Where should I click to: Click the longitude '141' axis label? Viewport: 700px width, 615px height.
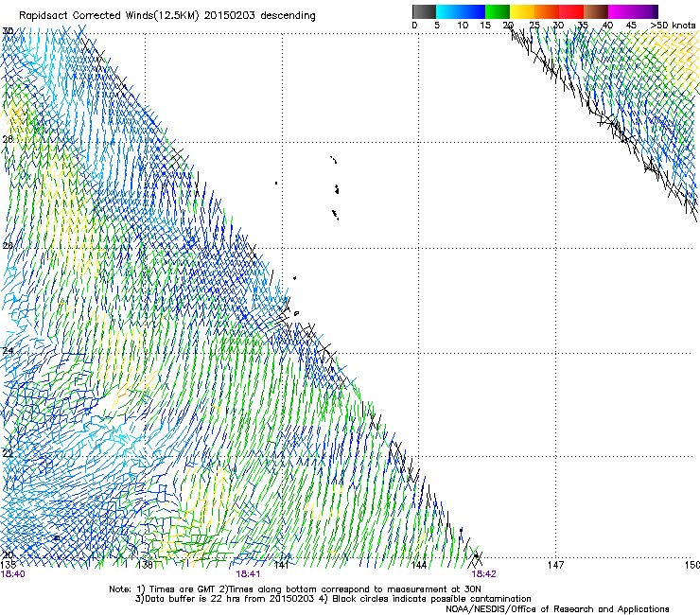(x=281, y=566)
